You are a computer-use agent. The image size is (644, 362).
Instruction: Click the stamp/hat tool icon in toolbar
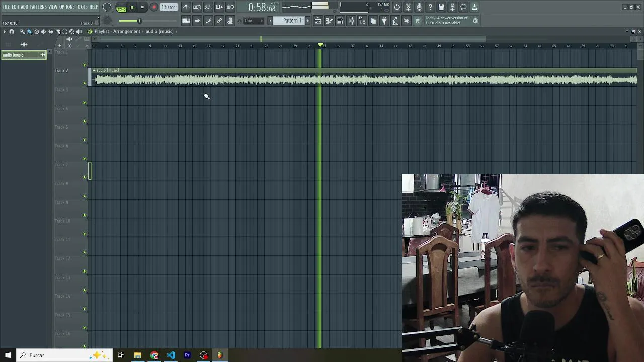pyautogui.click(x=230, y=21)
